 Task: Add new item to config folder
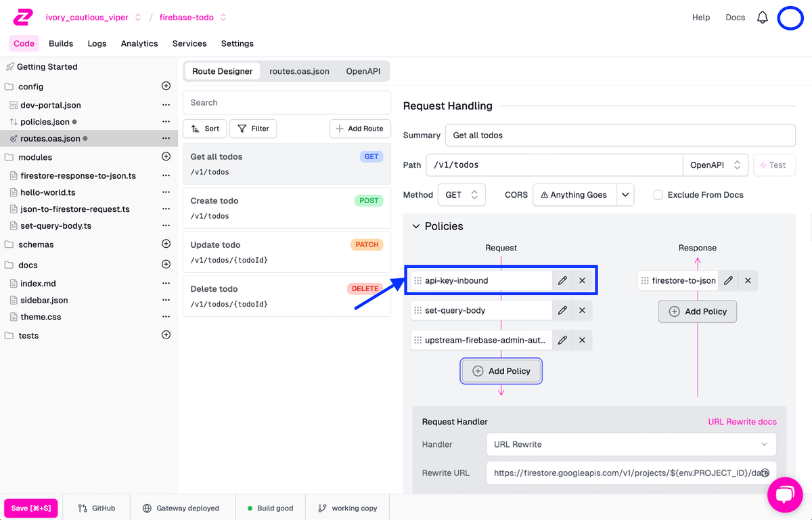(x=166, y=86)
